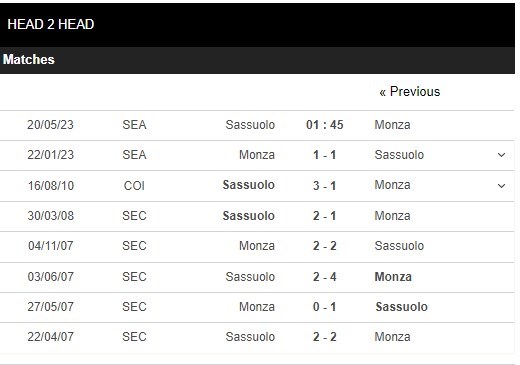Open the 2 - 2 score on 22/04/07

pos(324,337)
